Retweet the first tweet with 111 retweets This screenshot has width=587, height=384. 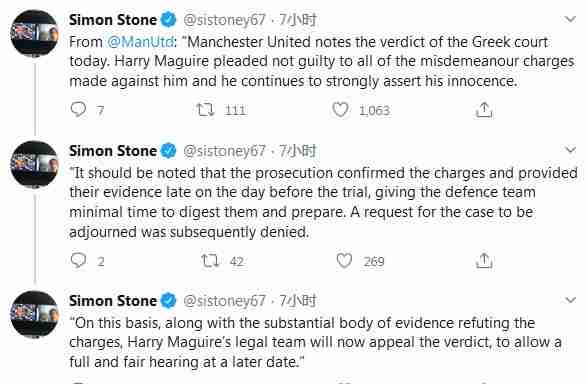pos(206,110)
